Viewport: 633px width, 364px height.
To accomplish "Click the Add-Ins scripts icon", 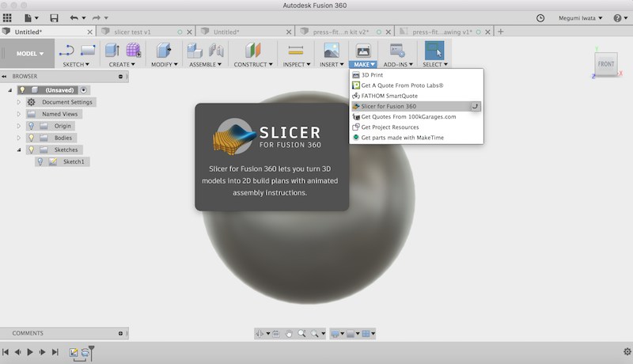I will tap(398, 51).
